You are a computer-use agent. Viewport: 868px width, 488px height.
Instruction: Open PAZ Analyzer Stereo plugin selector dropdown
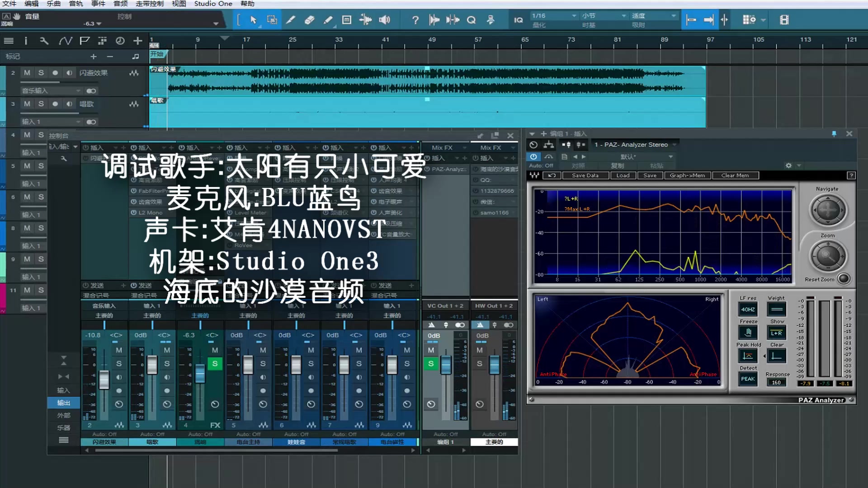[635, 145]
